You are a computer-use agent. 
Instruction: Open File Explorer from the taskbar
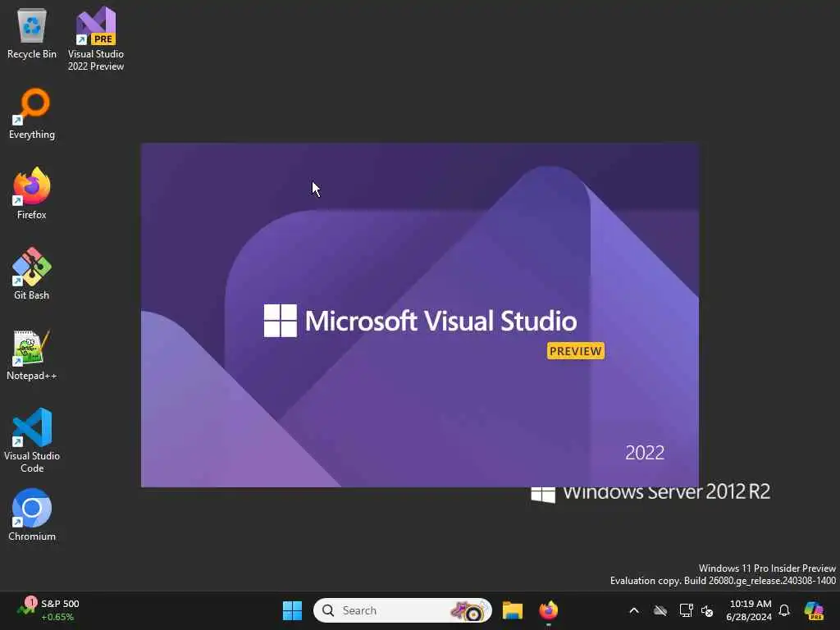click(x=513, y=610)
